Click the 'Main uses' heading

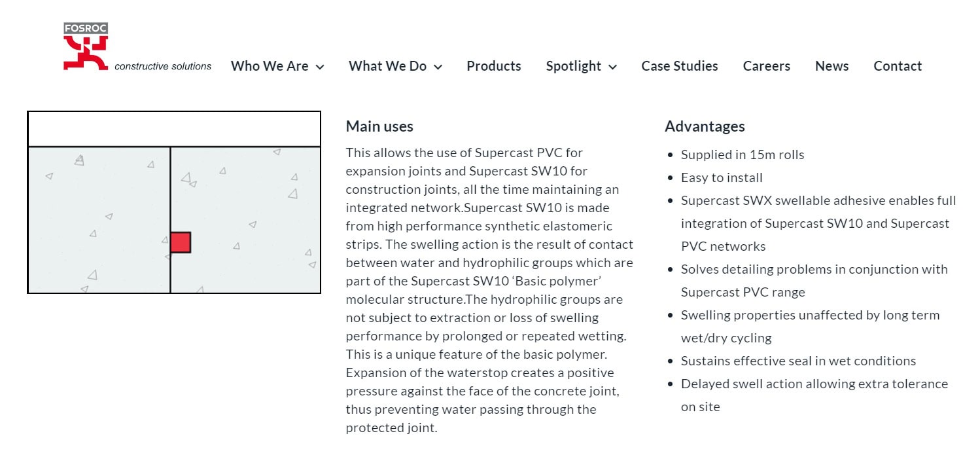[x=379, y=126]
